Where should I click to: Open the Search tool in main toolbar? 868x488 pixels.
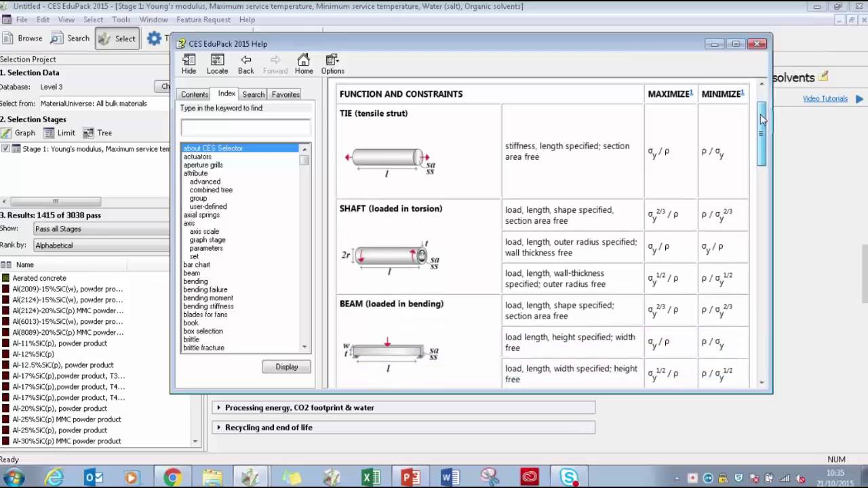click(x=70, y=39)
